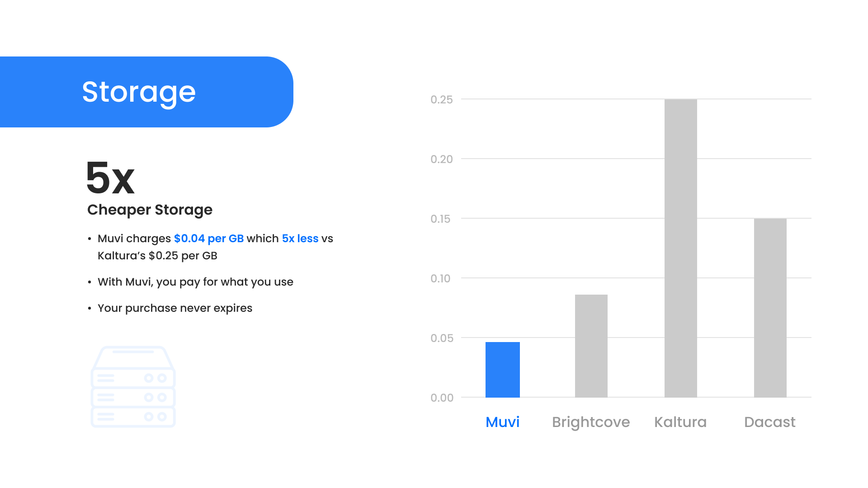868x488 pixels.
Task: Click the 0.00 y-axis value
Action: pyautogui.click(x=442, y=398)
